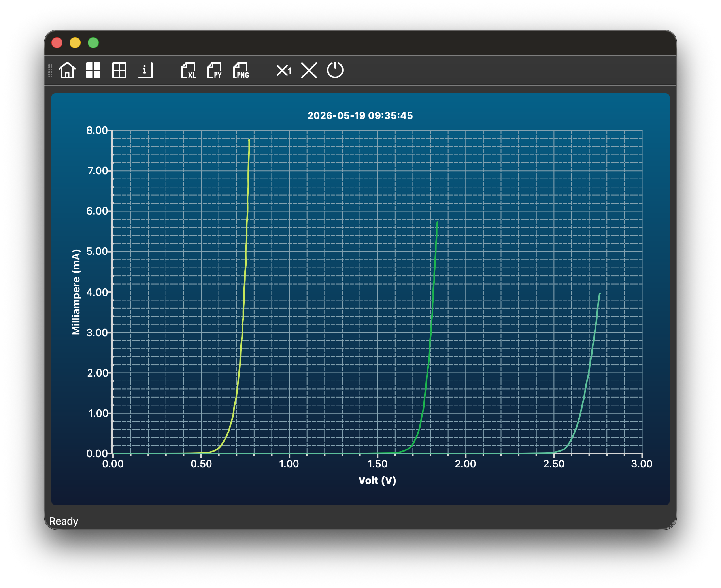721x588 pixels.
Task: Click the 0.50 x-axis tick label
Action: pyautogui.click(x=201, y=464)
